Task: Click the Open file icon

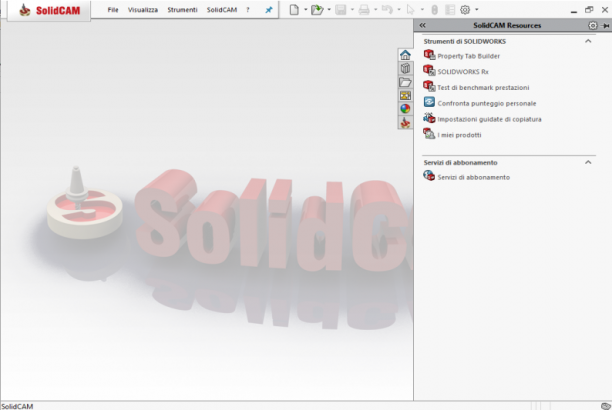Action: point(317,10)
